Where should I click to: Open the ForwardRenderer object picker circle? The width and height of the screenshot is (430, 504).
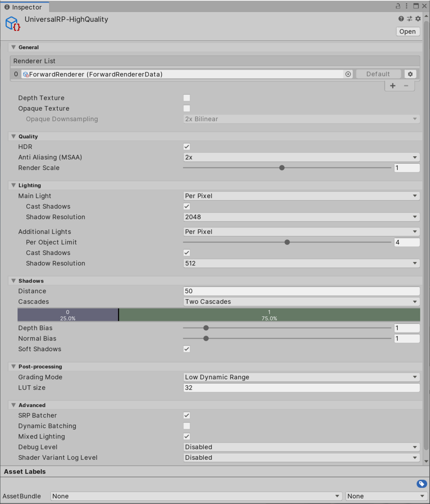coord(348,74)
